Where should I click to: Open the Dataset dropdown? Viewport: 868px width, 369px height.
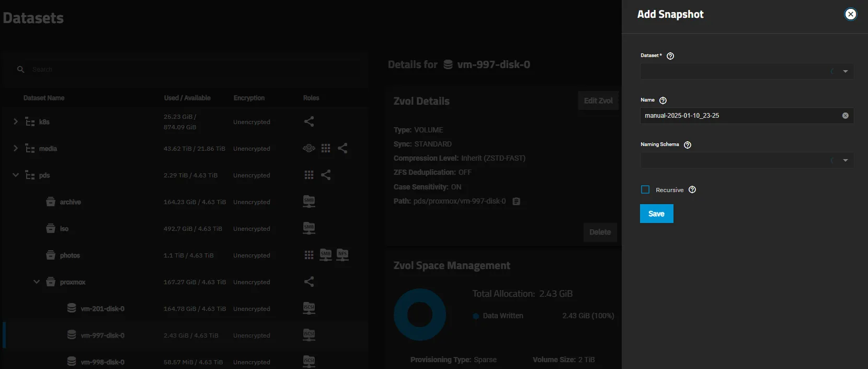click(x=747, y=71)
